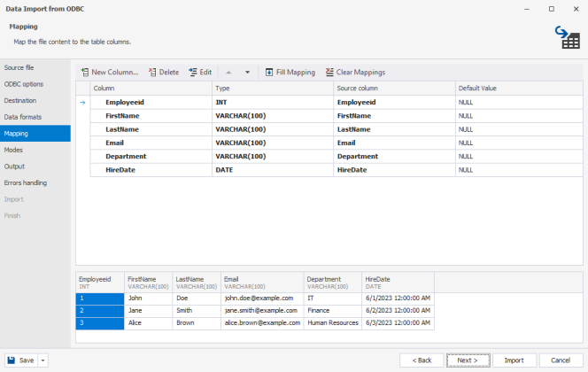Open the Source file page
Image resolution: width=588 pixels, height=372 pixels.
click(x=19, y=67)
